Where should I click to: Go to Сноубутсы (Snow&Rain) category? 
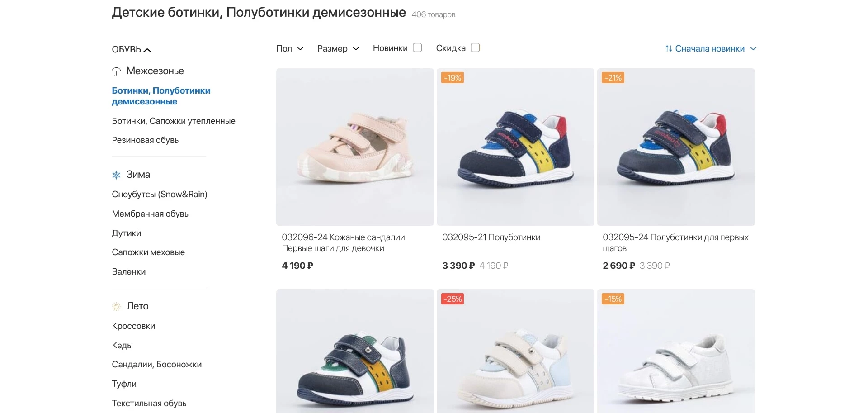[160, 195]
